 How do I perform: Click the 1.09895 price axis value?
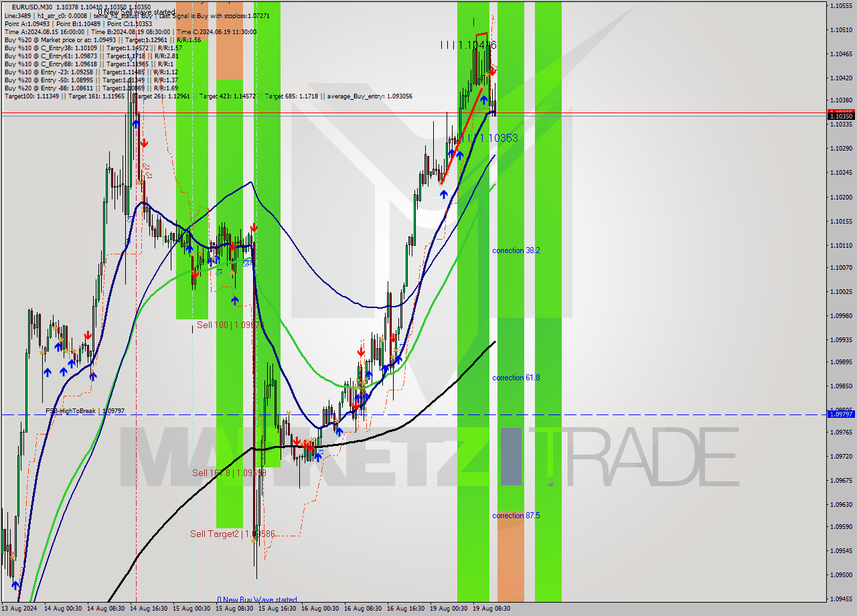point(842,362)
